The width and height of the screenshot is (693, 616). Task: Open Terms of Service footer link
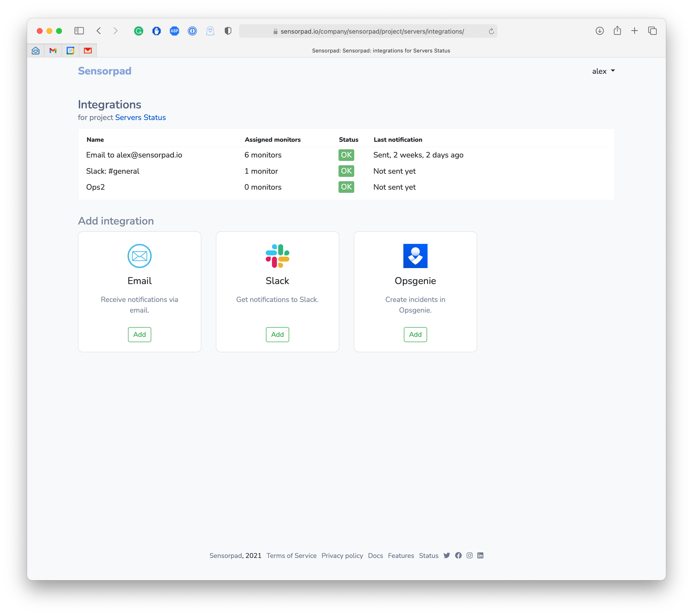[291, 555]
